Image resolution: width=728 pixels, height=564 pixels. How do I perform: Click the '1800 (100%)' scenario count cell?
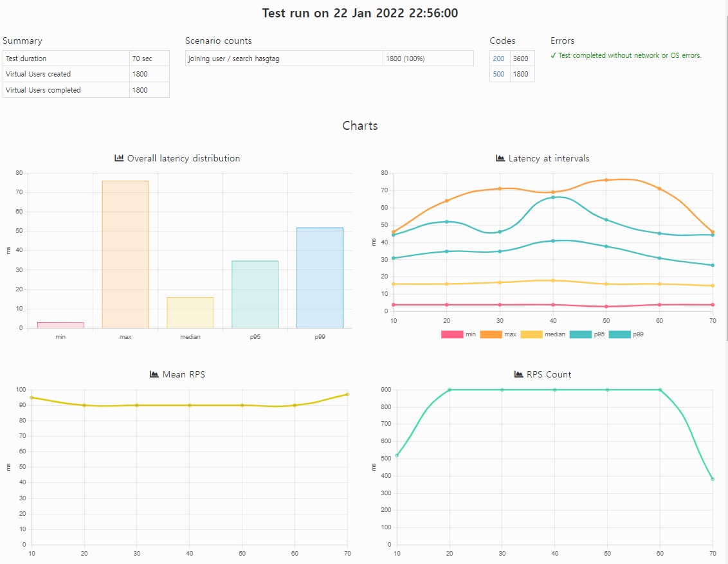point(428,59)
